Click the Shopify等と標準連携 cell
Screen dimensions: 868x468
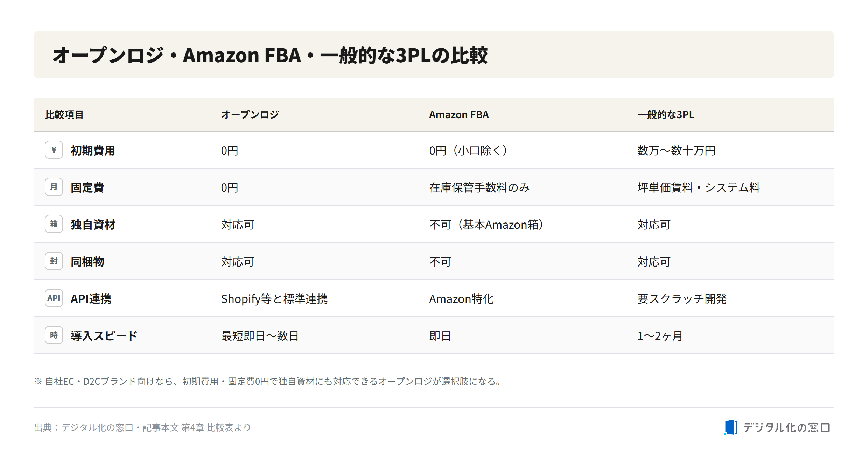(274, 299)
